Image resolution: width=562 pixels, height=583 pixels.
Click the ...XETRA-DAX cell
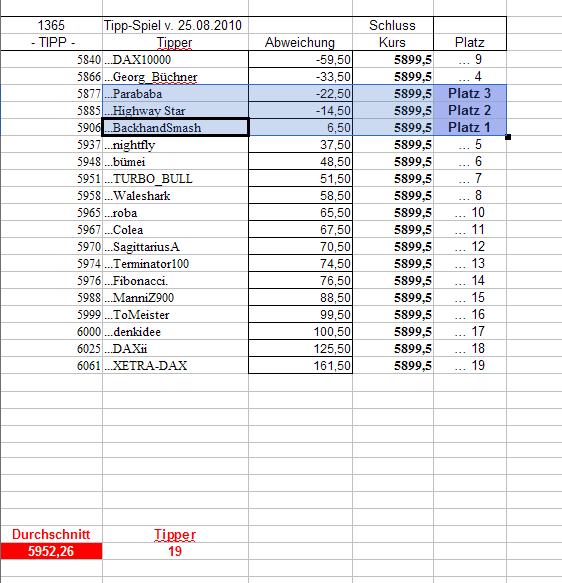click(x=175, y=366)
